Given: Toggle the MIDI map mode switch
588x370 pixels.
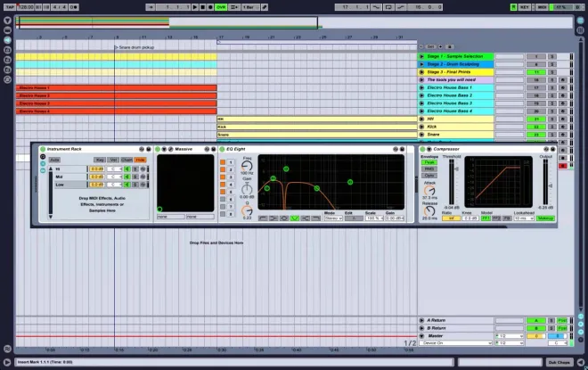Looking at the screenshot, I should [542, 7].
